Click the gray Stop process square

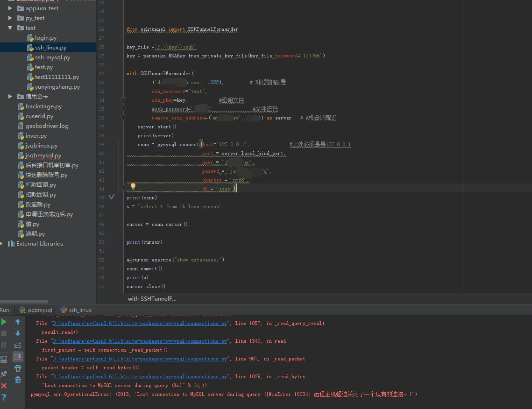4,333
